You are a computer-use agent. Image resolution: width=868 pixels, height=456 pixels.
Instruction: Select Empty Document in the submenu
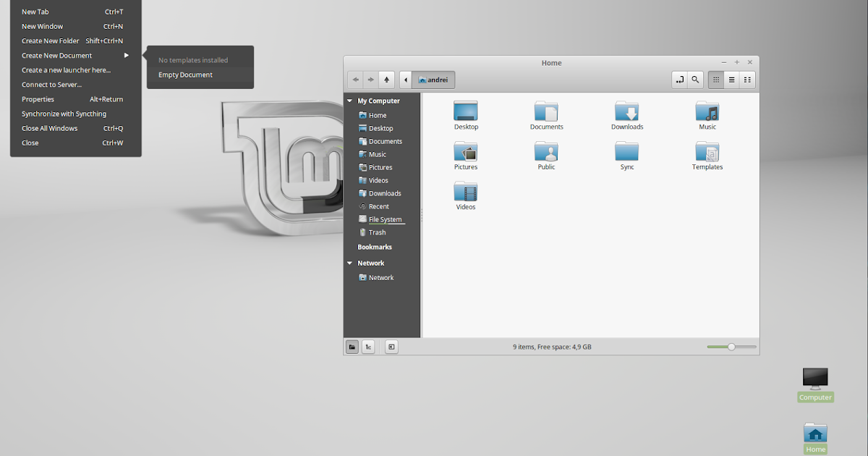click(x=200, y=75)
